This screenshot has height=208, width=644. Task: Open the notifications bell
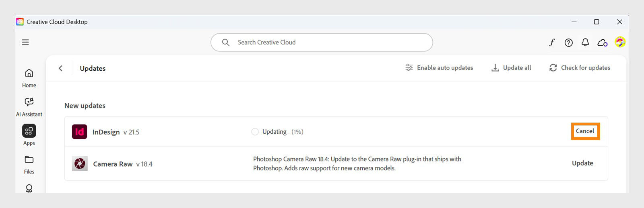coord(585,42)
